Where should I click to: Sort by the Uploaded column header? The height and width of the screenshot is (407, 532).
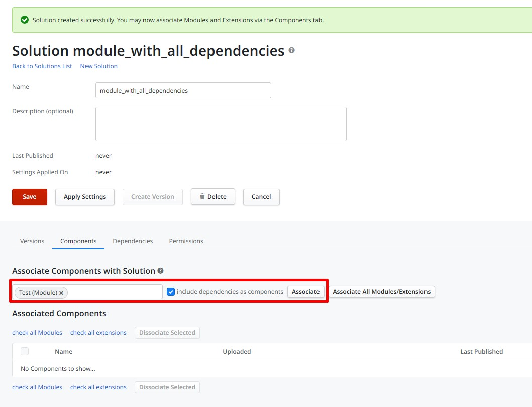pyautogui.click(x=237, y=352)
